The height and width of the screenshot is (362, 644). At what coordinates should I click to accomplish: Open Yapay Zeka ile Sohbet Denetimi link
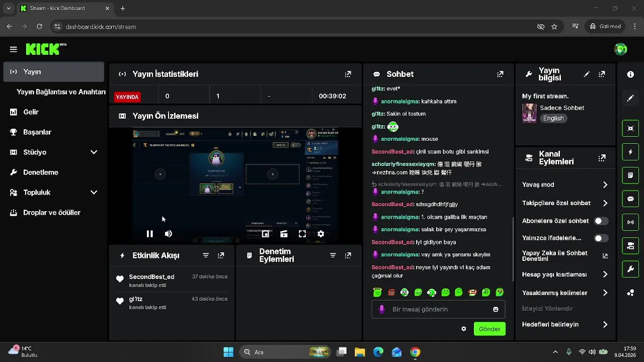pyautogui.click(x=565, y=256)
